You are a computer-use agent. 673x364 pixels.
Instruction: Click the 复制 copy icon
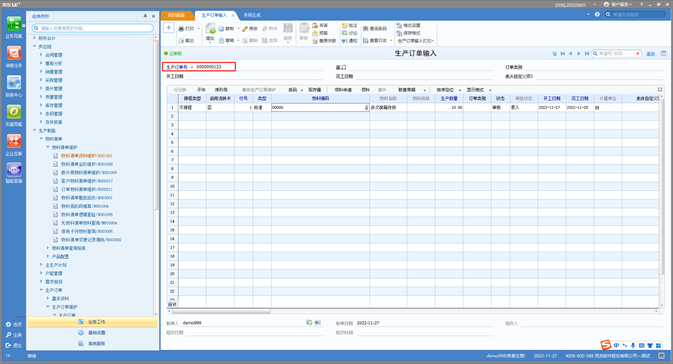221,29
